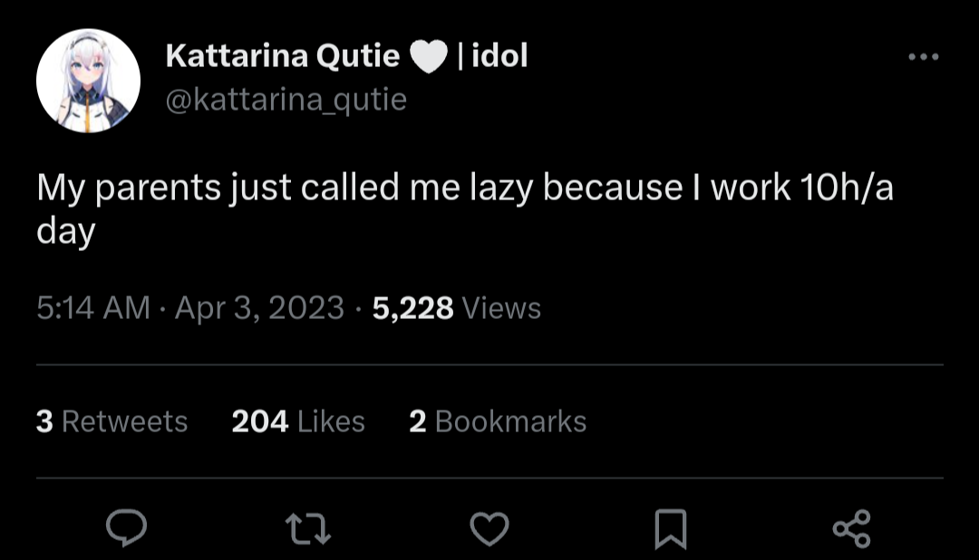Click the 'idol' text after the name
The image size is (979, 560).
(499, 55)
